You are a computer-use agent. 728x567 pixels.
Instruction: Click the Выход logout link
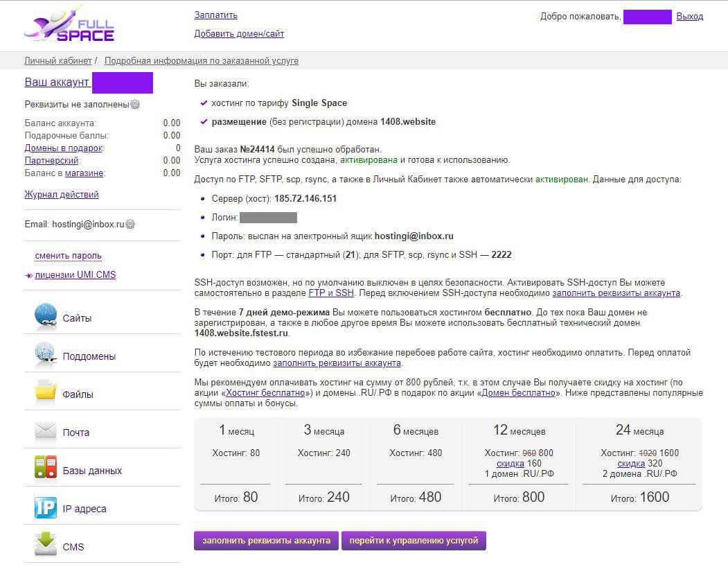(x=689, y=16)
